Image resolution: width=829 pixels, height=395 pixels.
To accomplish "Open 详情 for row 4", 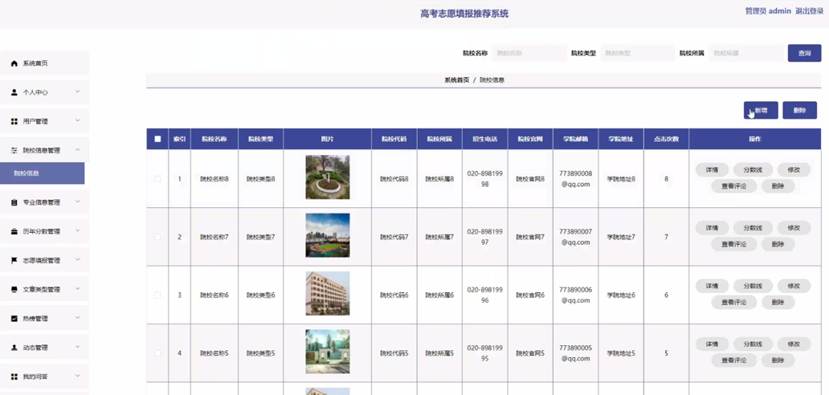I will [x=712, y=344].
